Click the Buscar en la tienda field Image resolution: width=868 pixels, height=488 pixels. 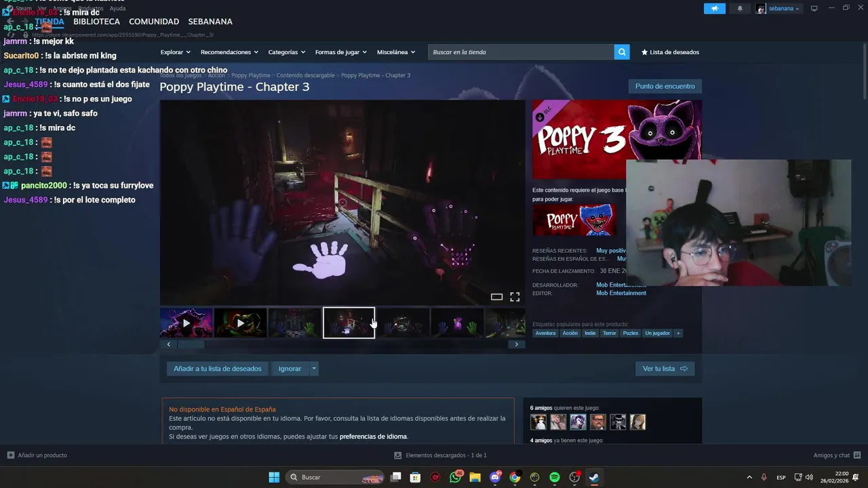(521, 52)
